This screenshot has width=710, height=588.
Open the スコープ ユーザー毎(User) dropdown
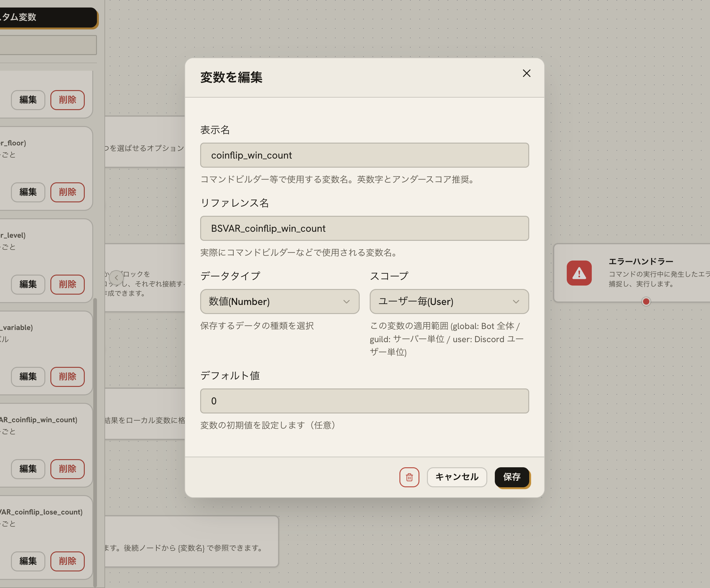449,301
